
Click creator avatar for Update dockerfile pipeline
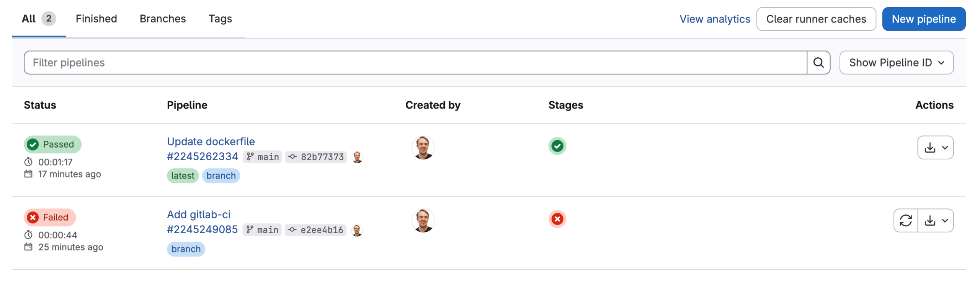click(423, 148)
